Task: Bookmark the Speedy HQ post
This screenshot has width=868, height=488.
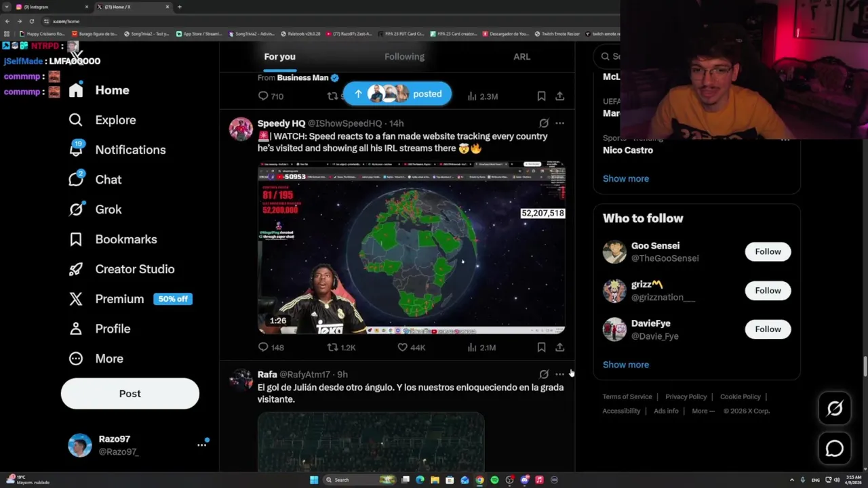Action: click(x=541, y=347)
